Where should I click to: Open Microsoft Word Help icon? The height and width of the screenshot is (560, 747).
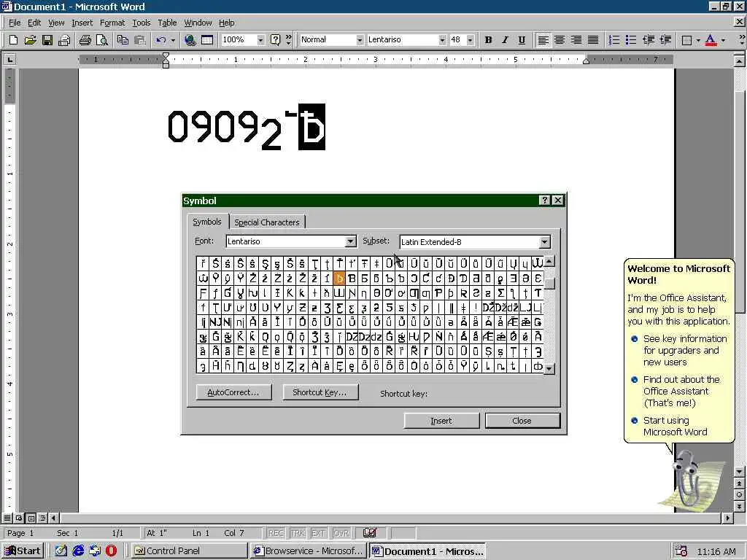(x=275, y=40)
